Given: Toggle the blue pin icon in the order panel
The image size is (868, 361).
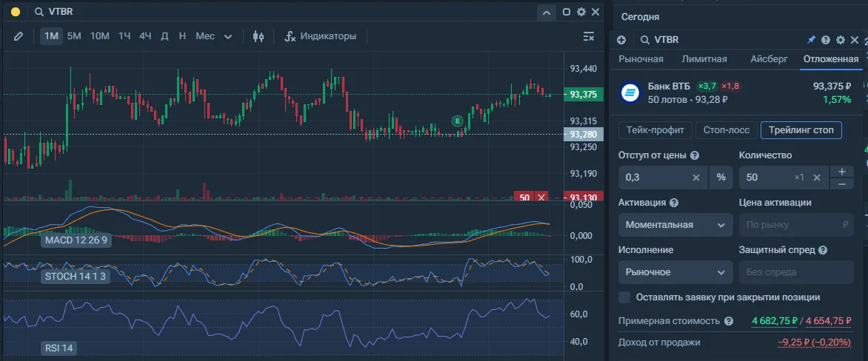Looking at the screenshot, I should (811, 40).
